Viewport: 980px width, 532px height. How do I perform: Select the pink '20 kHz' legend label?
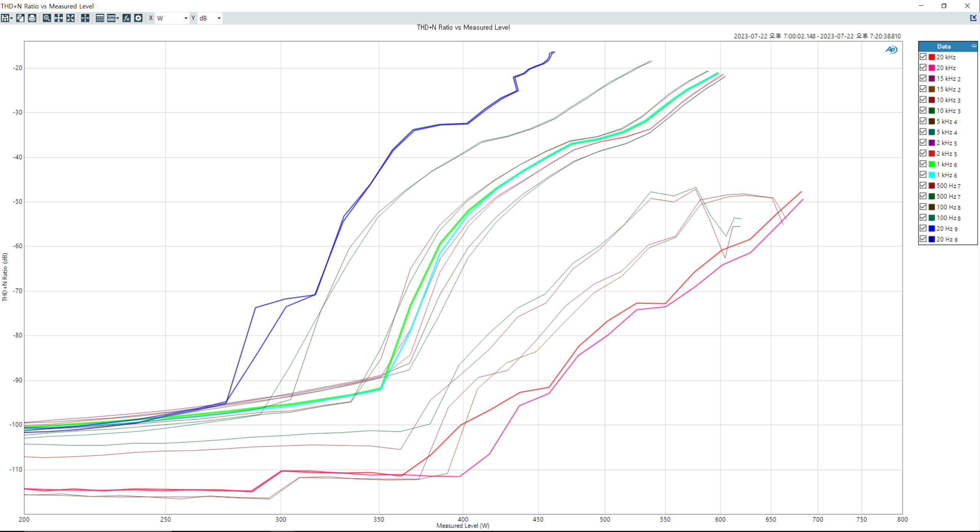pyautogui.click(x=946, y=68)
